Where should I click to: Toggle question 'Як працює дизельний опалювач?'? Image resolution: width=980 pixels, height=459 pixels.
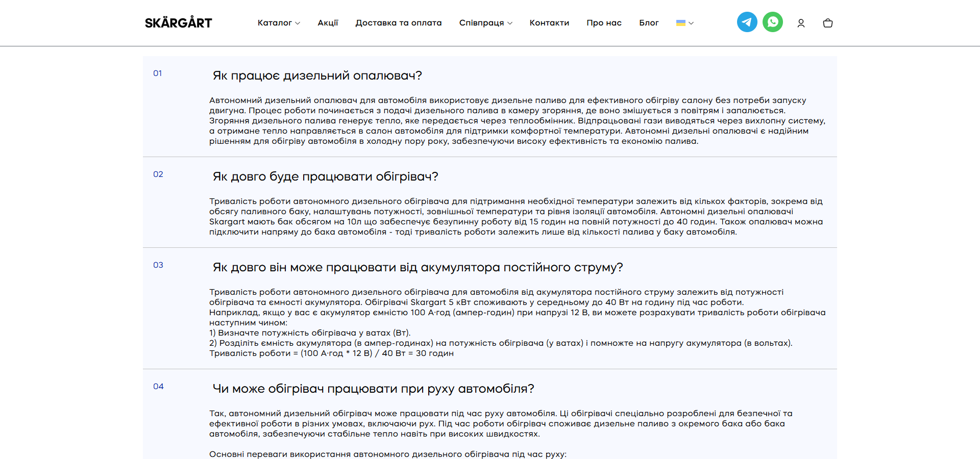point(317,75)
